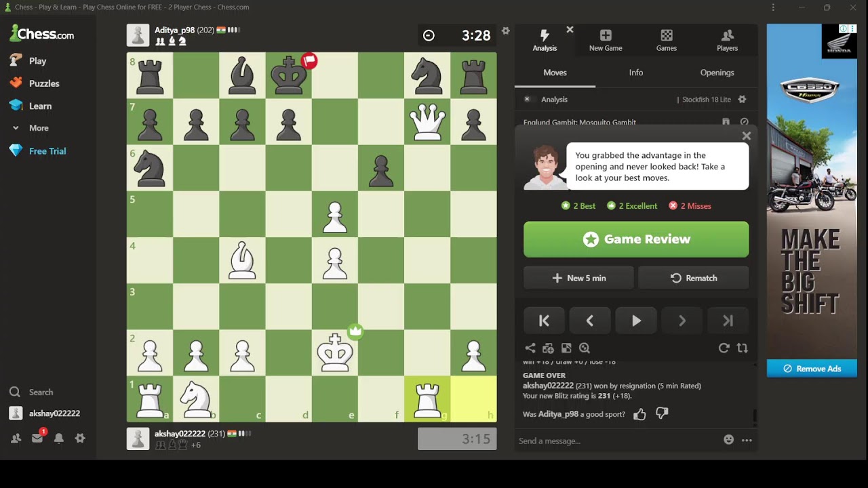The width and height of the screenshot is (868, 488).
Task: Switch to the Analysis top tab
Action: pyautogui.click(x=545, y=40)
